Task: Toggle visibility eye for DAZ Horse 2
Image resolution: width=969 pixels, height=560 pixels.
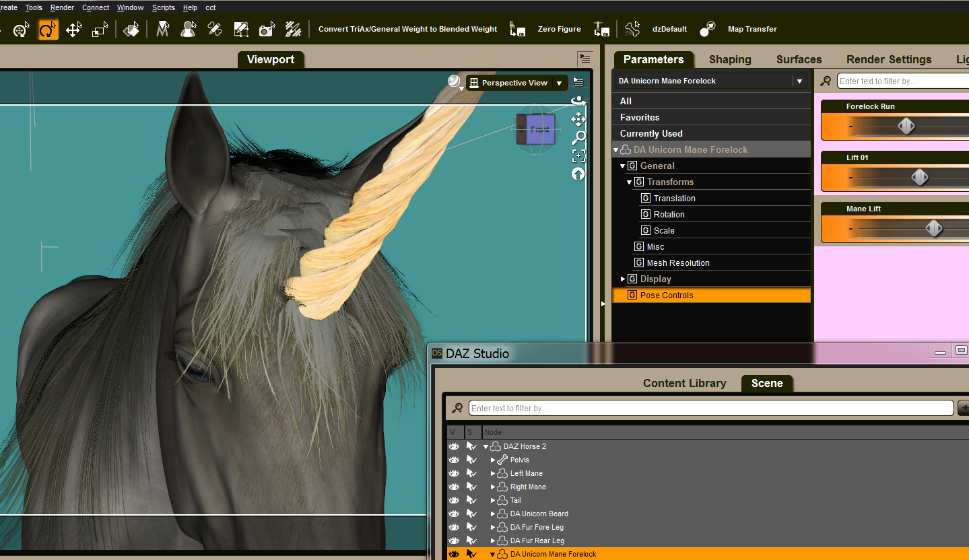Action: point(454,446)
